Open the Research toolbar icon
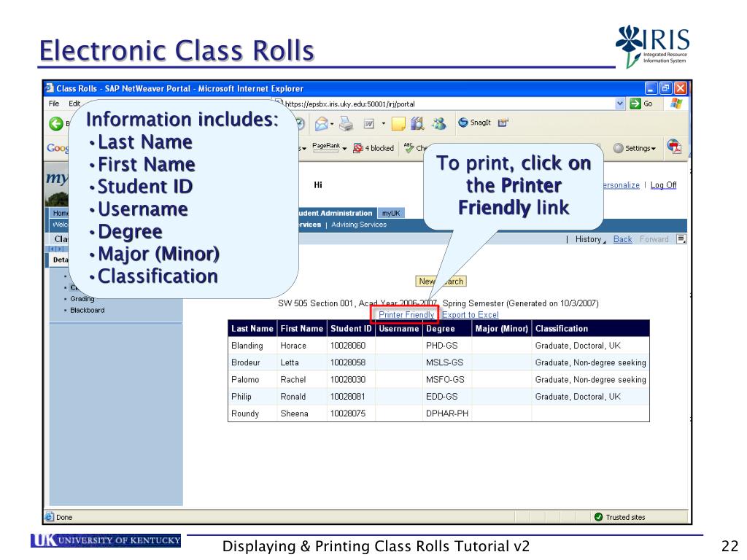This screenshot has width=747, height=560. (417, 123)
